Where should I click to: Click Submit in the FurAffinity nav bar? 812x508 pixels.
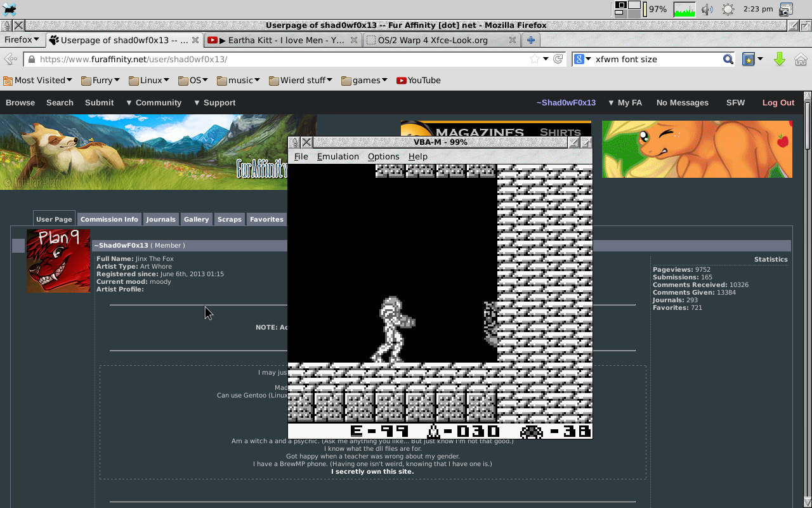(100, 102)
